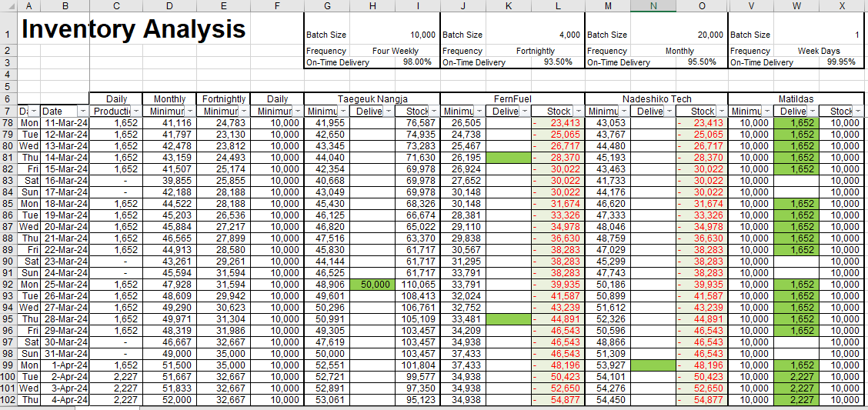
Task: Select row 102 header
Action: (8, 399)
